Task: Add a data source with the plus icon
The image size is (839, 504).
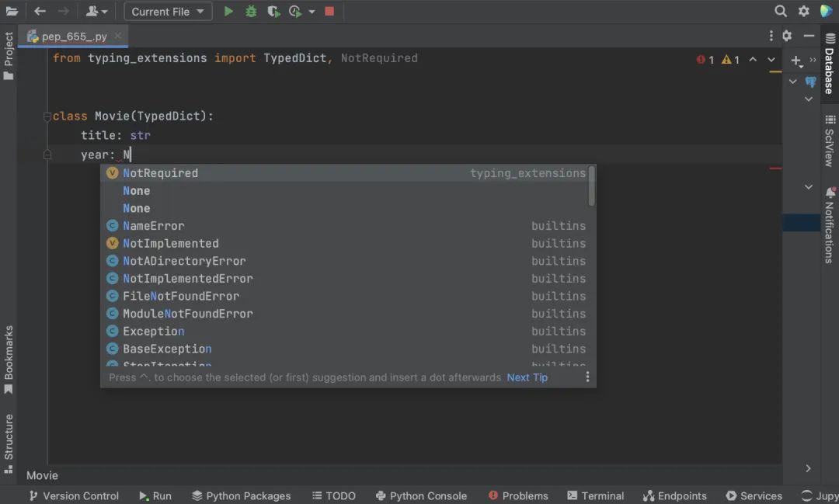Action: (794, 61)
